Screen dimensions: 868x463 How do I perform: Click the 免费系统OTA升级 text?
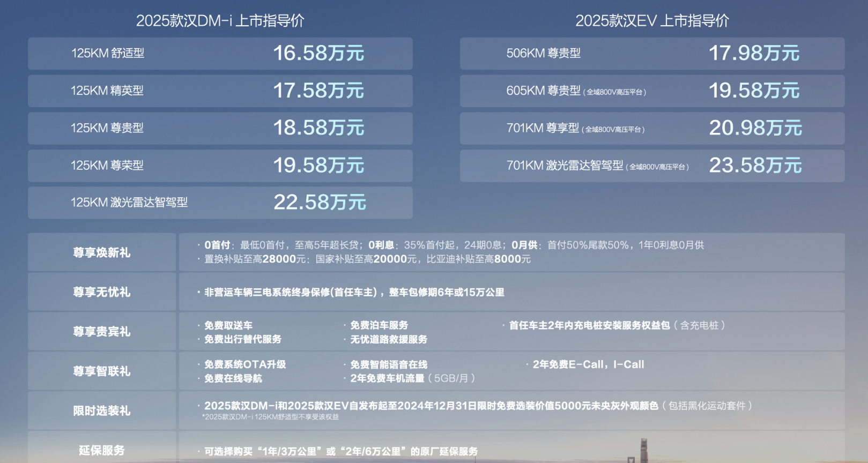(x=245, y=364)
